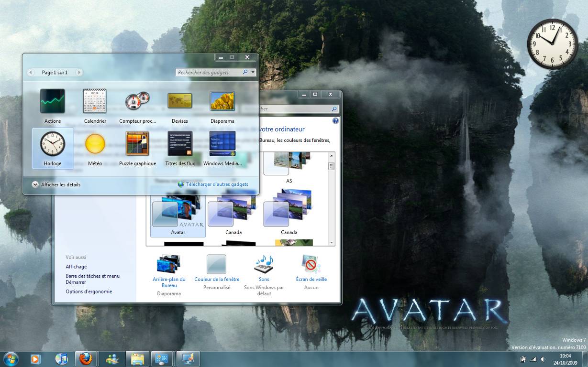Viewport: 588px width, 367px height.
Task: Select the Titres des flux gadget
Action: (180, 148)
